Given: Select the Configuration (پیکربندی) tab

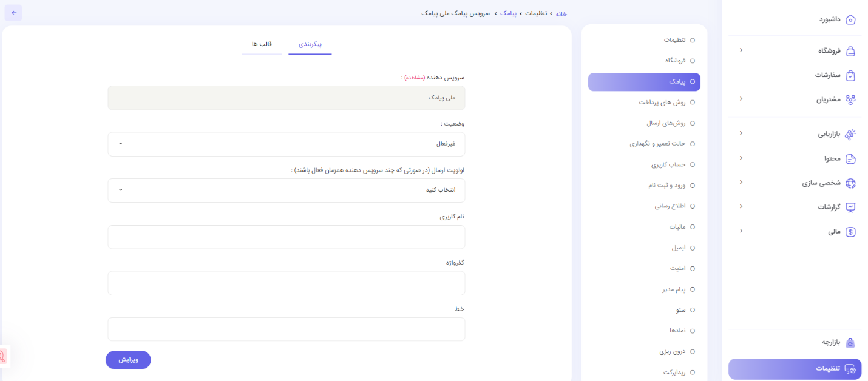Looking at the screenshot, I should (310, 44).
